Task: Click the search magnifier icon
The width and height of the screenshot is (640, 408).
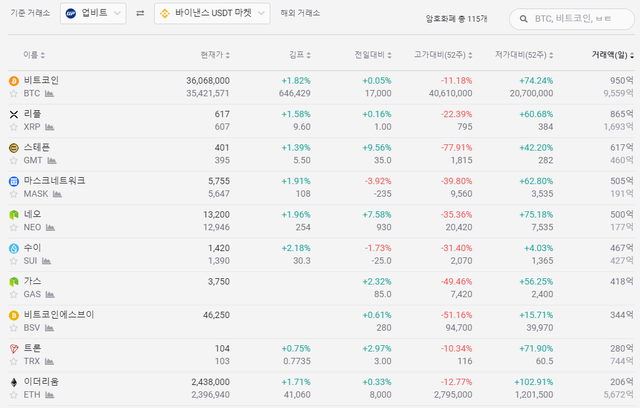Action: pyautogui.click(x=523, y=19)
